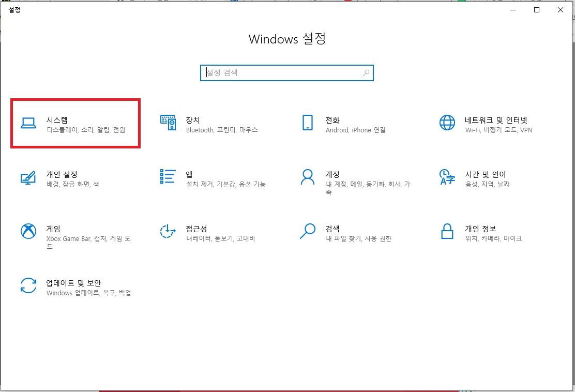Open 시간 및 언어 title
This screenshot has width=575, height=392.
tap(486, 174)
